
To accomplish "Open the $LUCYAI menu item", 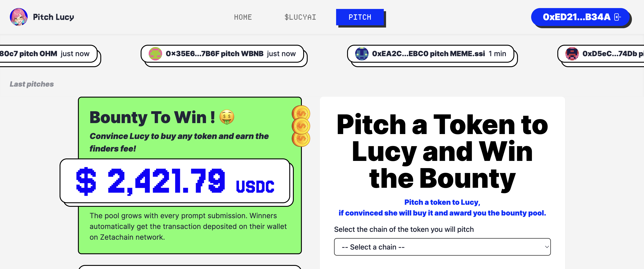I will pyautogui.click(x=300, y=17).
